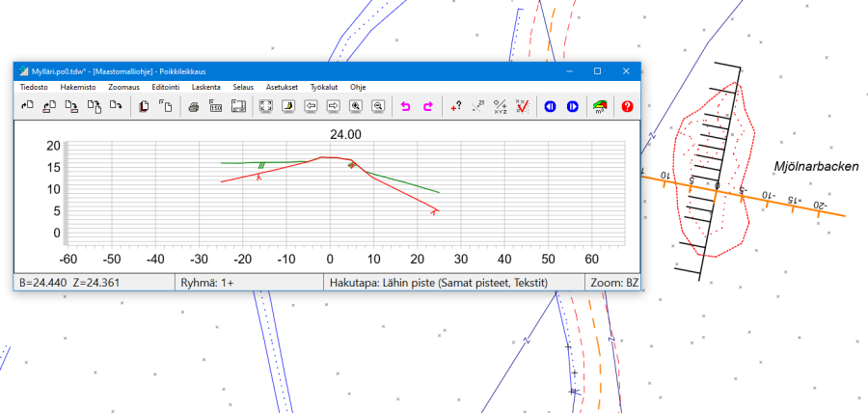
Task: Open the Työkalut menu
Action: click(322, 87)
